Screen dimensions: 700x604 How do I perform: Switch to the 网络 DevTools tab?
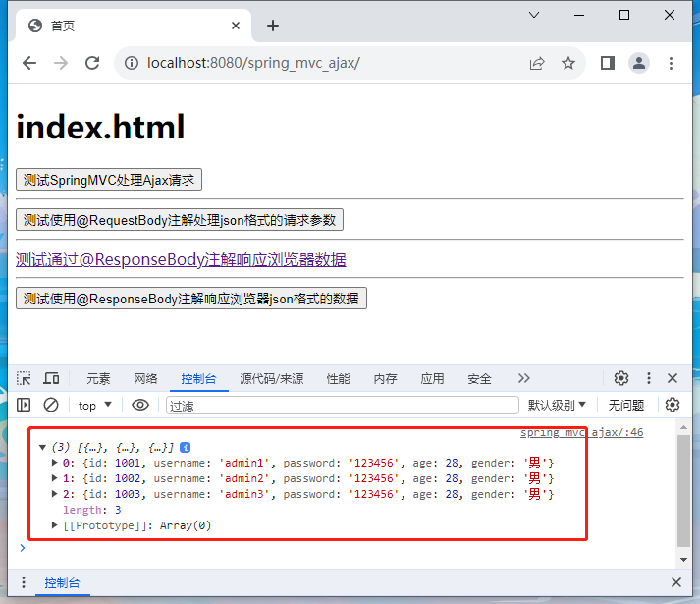click(x=145, y=379)
